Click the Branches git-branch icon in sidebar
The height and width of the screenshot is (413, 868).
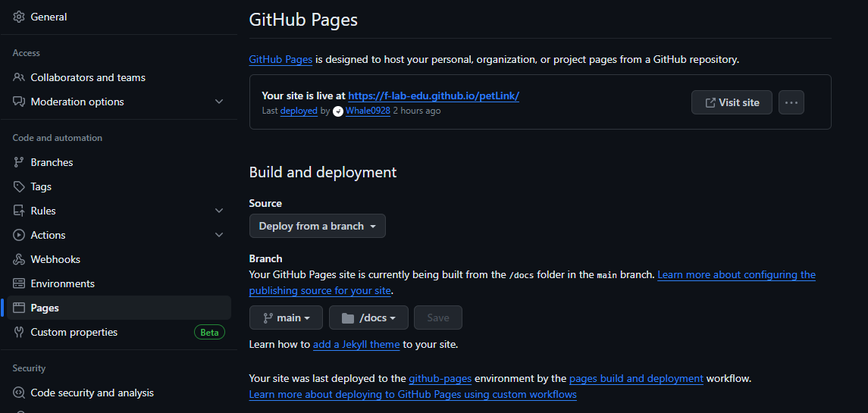[19, 162]
